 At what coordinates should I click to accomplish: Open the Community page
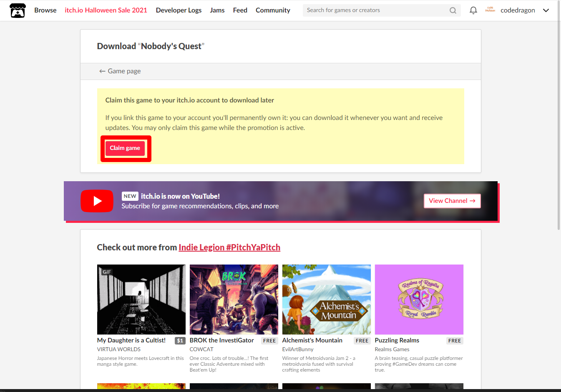coord(273,10)
